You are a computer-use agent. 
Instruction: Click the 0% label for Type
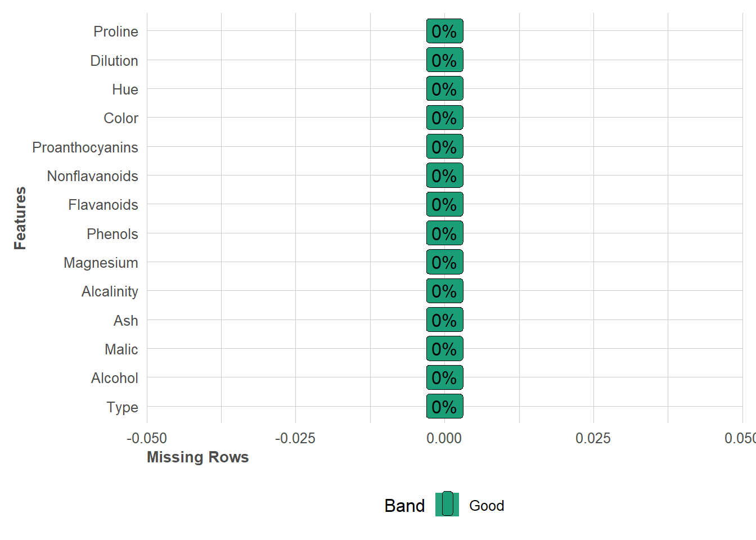pyautogui.click(x=444, y=407)
